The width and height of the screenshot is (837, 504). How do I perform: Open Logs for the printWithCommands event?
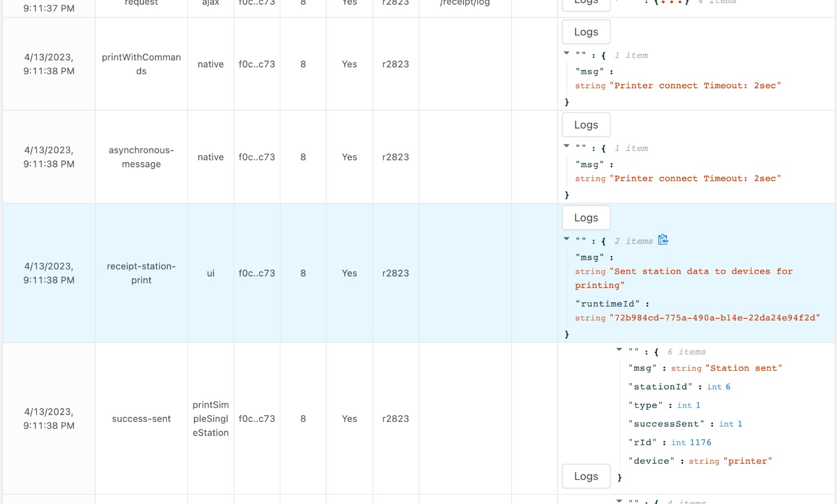(586, 32)
